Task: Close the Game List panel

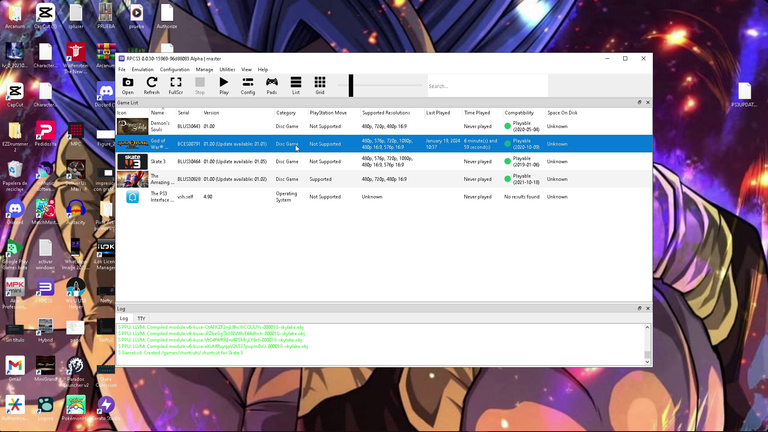Action: point(648,102)
